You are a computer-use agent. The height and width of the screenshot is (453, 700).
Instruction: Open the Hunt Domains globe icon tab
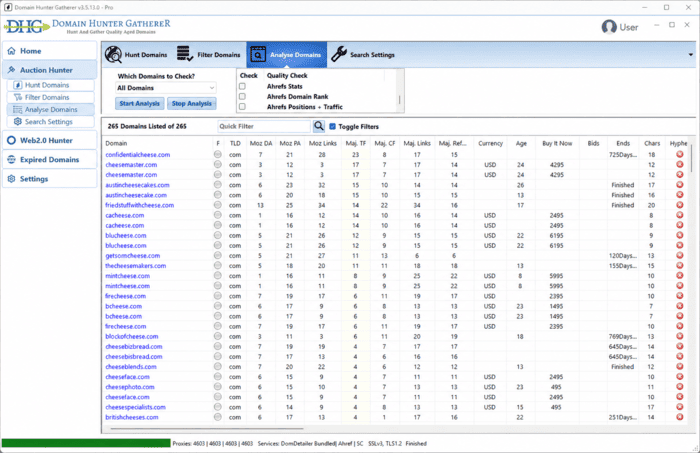136,54
